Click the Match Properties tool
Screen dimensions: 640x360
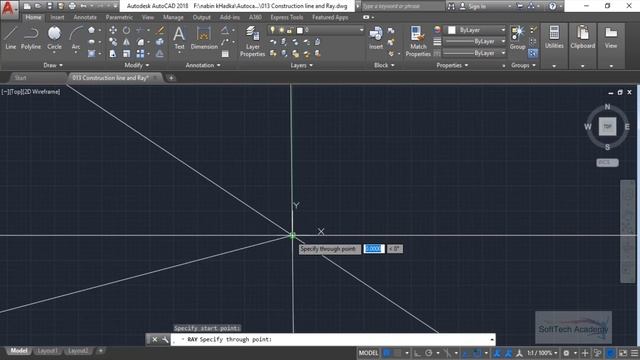(x=418, y=41)
